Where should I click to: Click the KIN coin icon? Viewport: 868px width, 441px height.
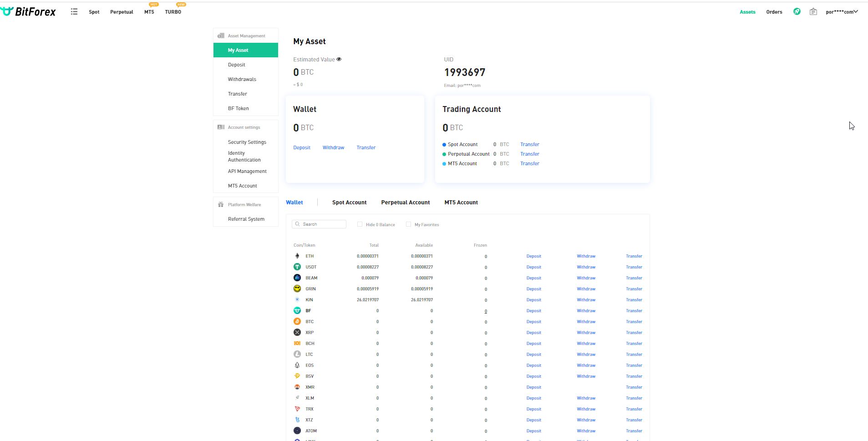(x=297, y=299)
